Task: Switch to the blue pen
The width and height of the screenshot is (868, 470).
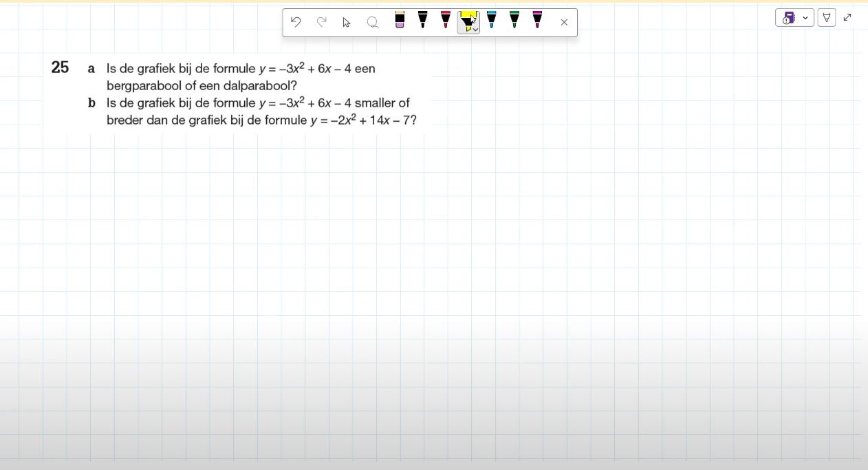Action: [491, 21]
